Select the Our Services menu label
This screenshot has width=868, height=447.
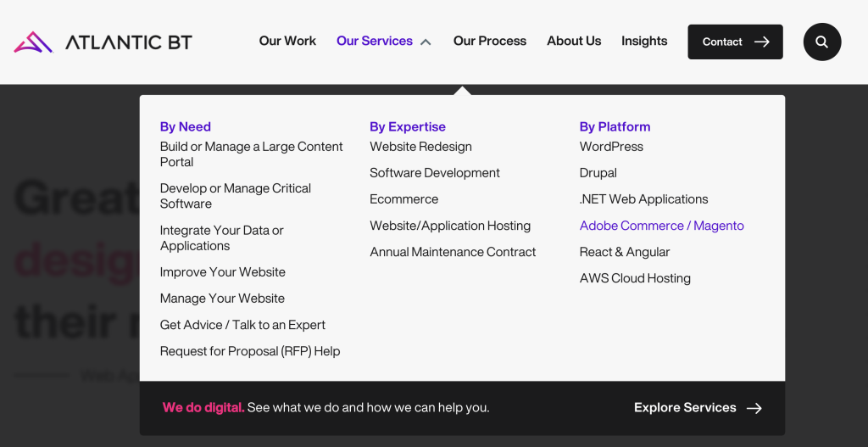pyautogui.click(x=374, y=41)
